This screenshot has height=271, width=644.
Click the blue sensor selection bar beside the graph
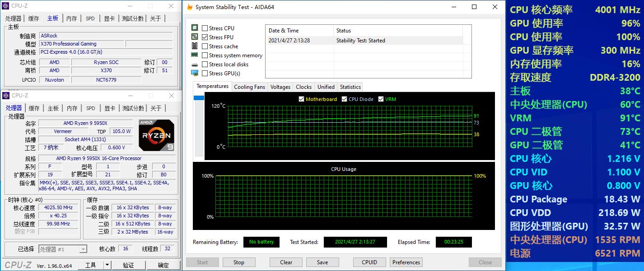pos(199,98)
